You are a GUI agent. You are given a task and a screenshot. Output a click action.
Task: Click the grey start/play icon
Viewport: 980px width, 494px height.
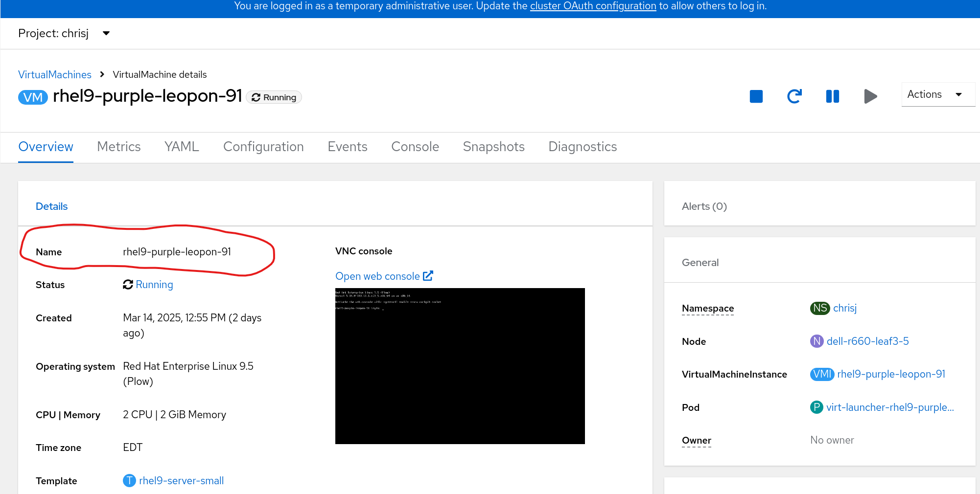click(x=870, y=96)
